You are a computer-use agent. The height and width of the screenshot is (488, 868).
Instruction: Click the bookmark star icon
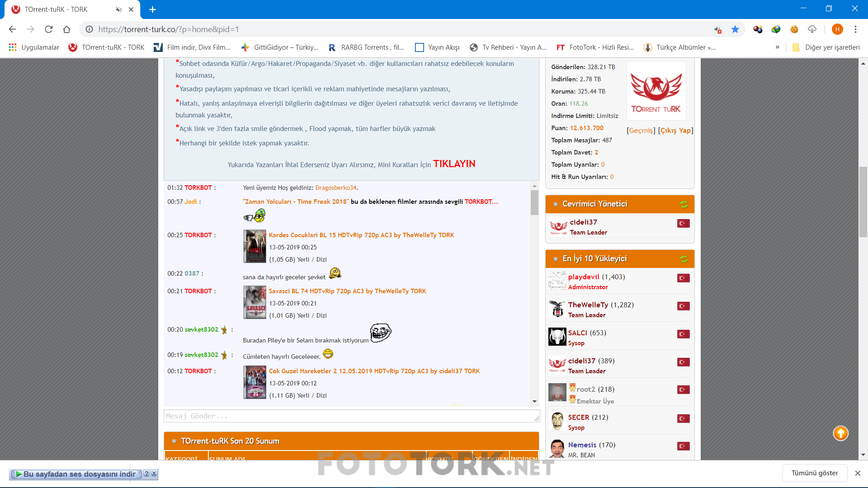(735, 29)
